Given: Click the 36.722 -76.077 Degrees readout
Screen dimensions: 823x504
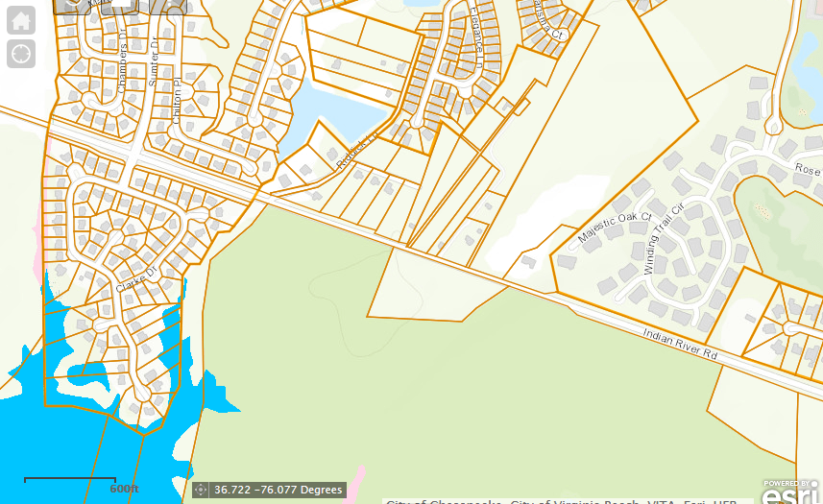Looking at the screenshot, I should [278, 490].
